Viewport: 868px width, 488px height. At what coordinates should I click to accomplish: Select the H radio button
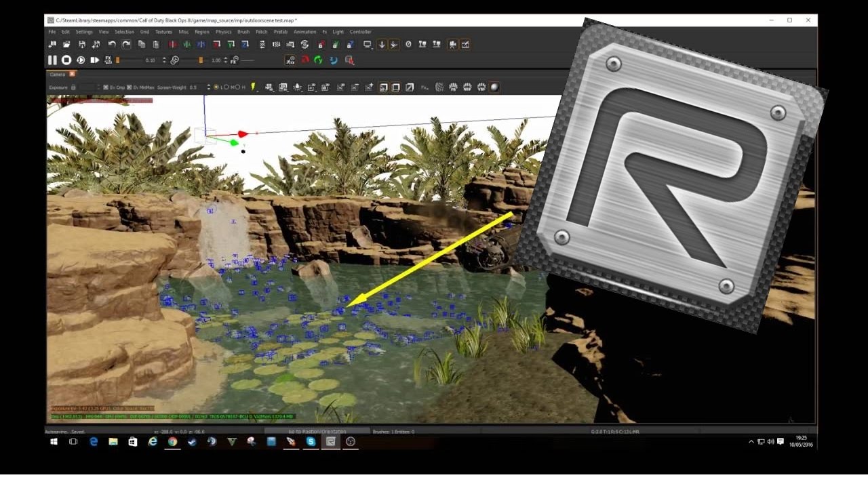pos(238,87)
